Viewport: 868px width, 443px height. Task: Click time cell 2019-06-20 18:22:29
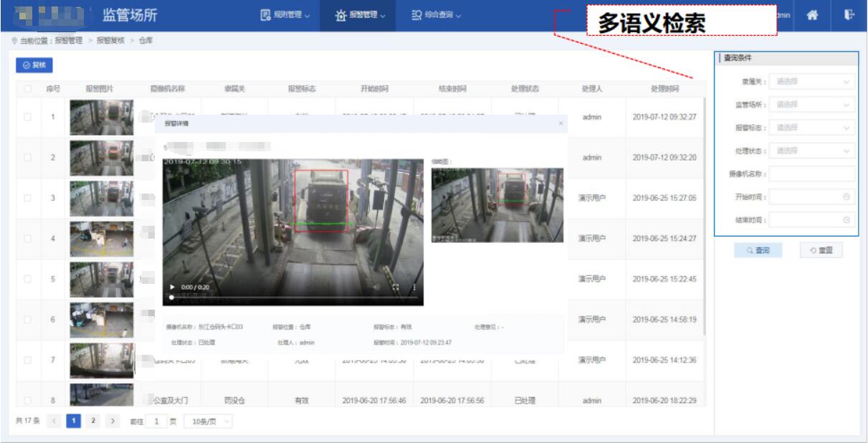[x=664, y=401]
